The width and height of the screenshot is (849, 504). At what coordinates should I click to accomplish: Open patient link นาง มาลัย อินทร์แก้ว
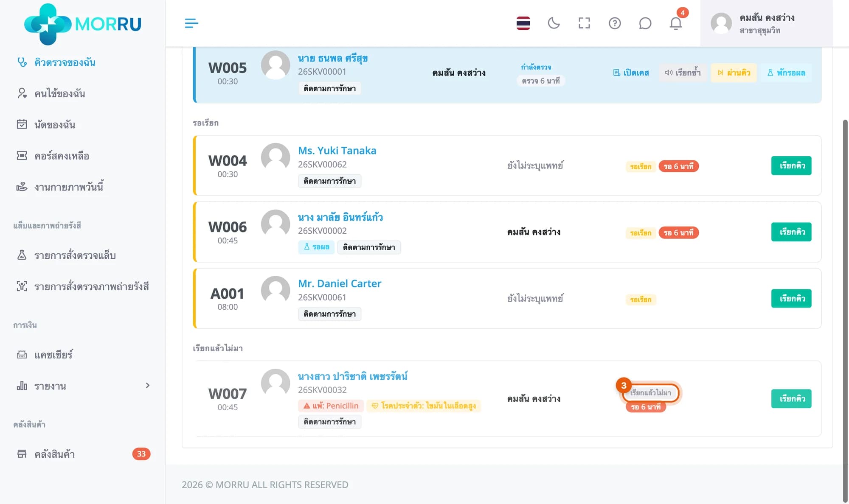pyautogui.click(x=340, y=217)
